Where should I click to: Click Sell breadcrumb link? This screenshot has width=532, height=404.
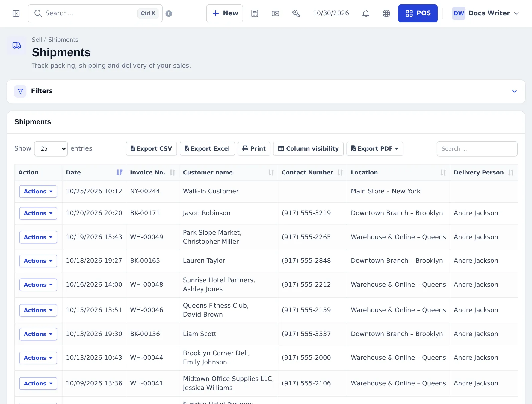(37, 40)
